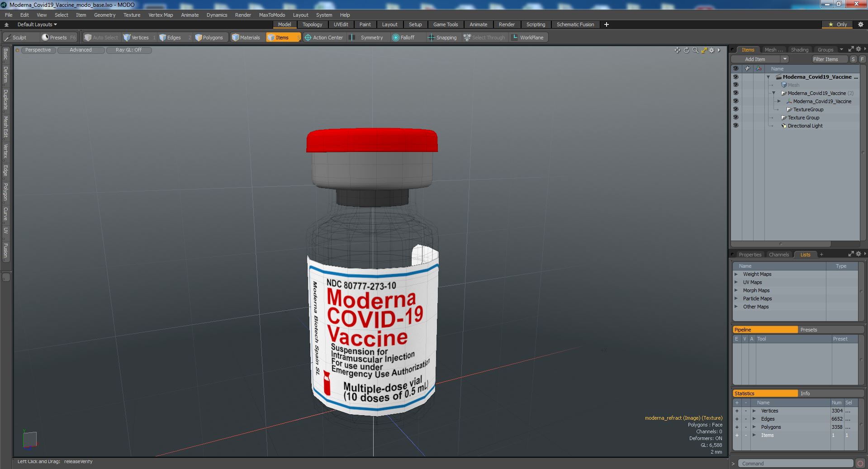868x469 pixels.
Task: Click Add Item button
Action: (x=755, y=59)
